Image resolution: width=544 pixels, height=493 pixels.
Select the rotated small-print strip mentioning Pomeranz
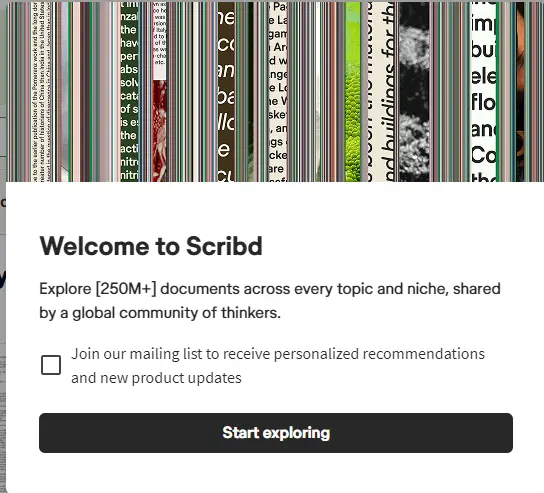[41, 91]
